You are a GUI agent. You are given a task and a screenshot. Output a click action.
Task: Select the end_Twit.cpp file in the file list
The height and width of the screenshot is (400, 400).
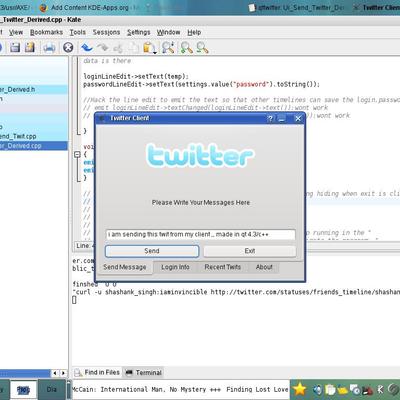tap(34, 136)
